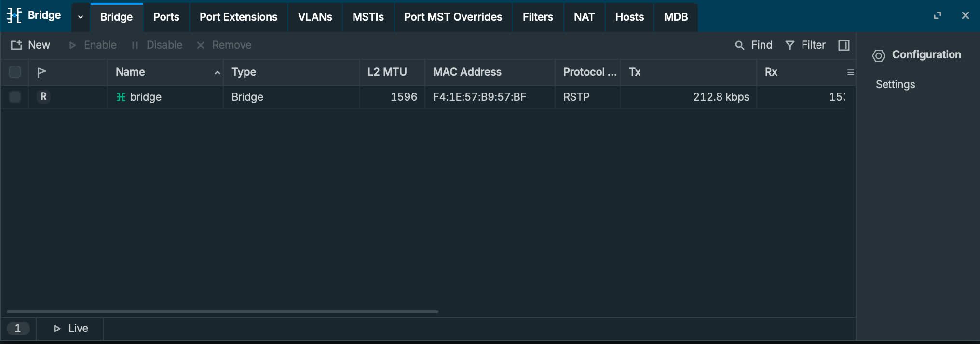Click the bridge interface icon in row
This screenshot has width=980, height=344.
(x=121, y=97)
